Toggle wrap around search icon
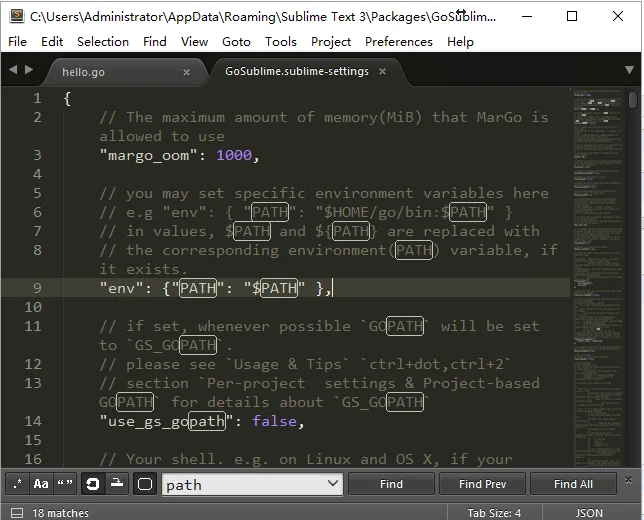This screenshot has width=644, height=520. pos(93,484)
